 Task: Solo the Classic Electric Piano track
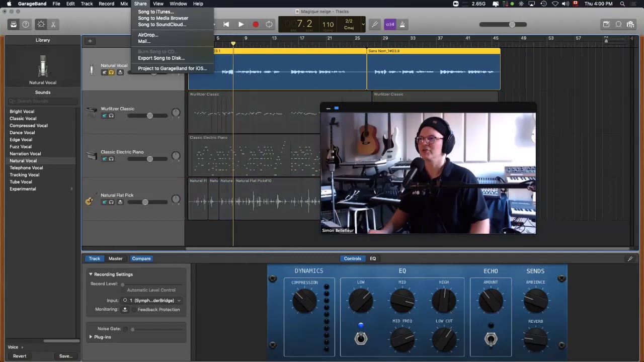click(x=112, y=159)
